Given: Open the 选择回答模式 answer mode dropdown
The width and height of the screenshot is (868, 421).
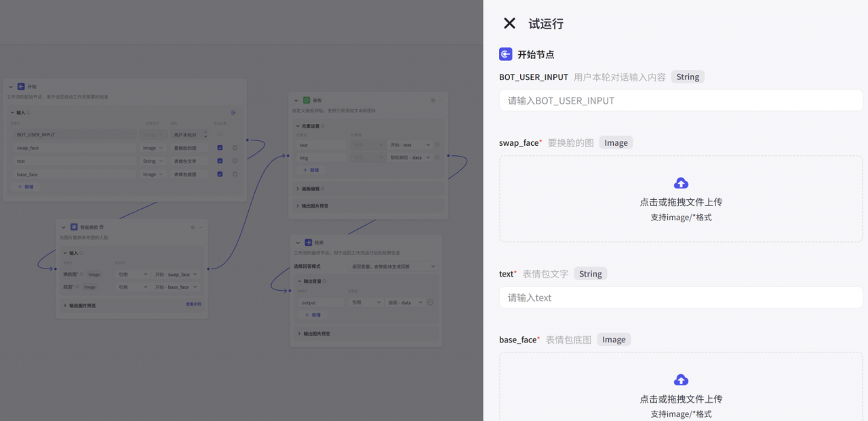Looking at the screenshot, I should click(393, 266).
